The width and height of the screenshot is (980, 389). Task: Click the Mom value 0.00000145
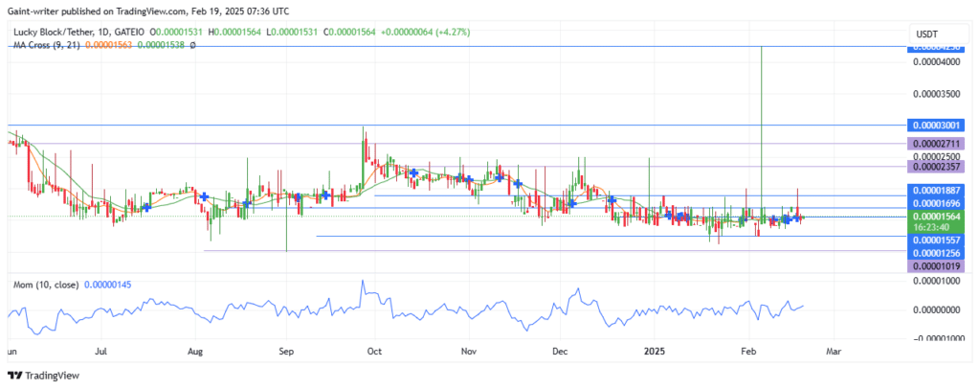(x=107, y=285)
